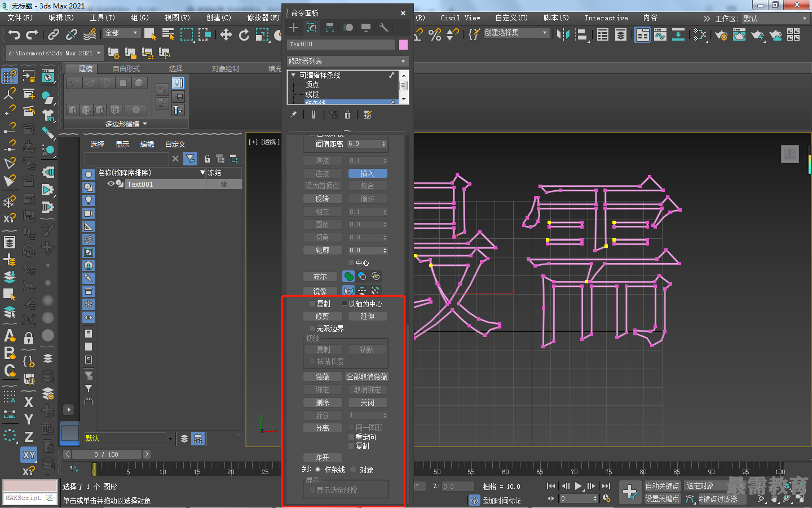Viewport: 812px width, 508px height.
Task: Open the project path d:\Documents dropdown
Action: pos(55,53)
